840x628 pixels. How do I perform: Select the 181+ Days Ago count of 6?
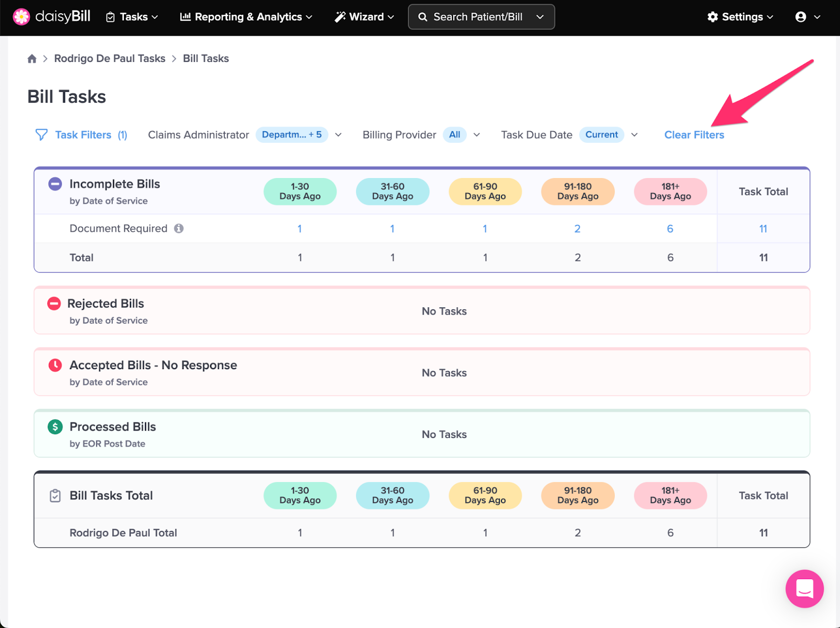[x=670, y=228]
